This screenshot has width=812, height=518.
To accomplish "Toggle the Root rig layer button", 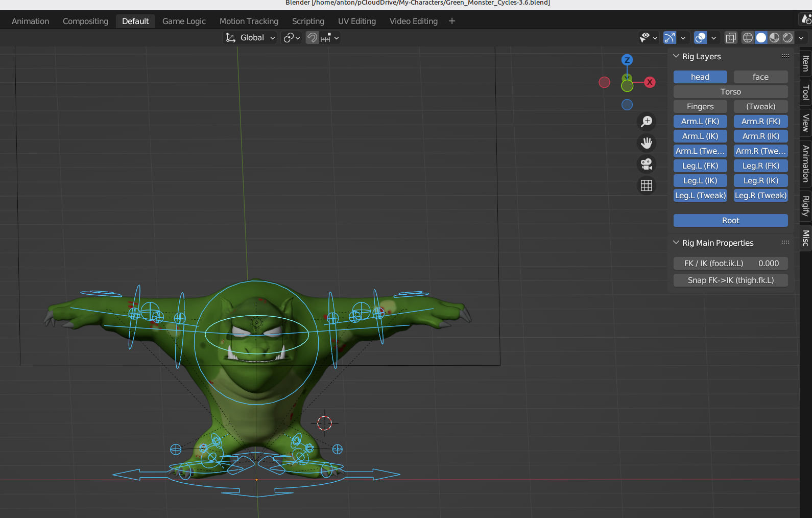I will click(731, 221).
